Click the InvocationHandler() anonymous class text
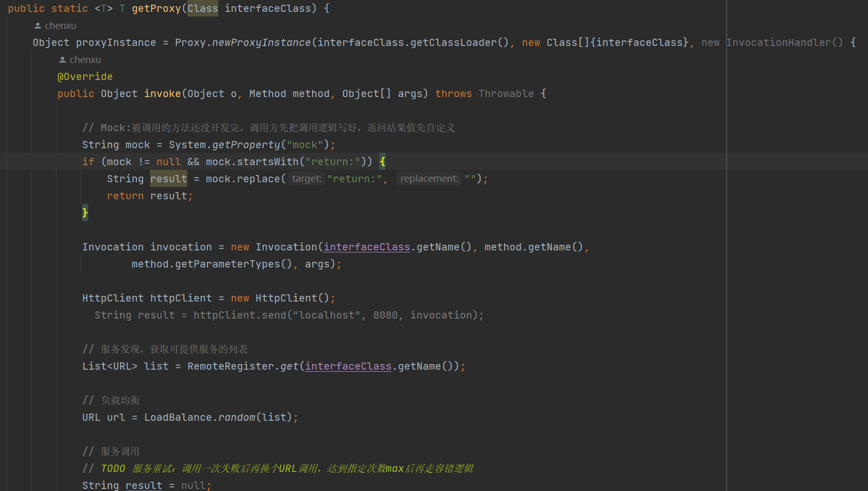This screenshot has width=868, height=491. [784, 42]
